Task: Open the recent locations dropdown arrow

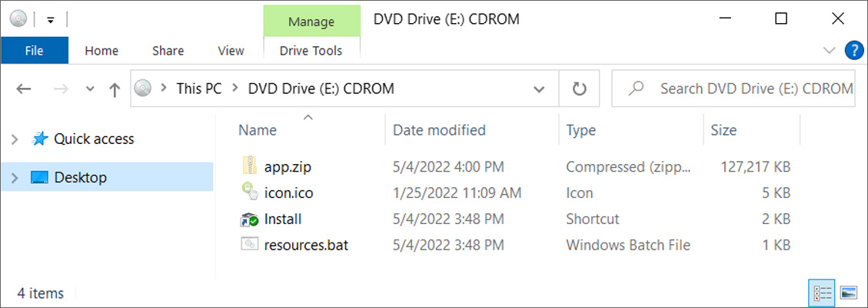Action: click(90, 89)
